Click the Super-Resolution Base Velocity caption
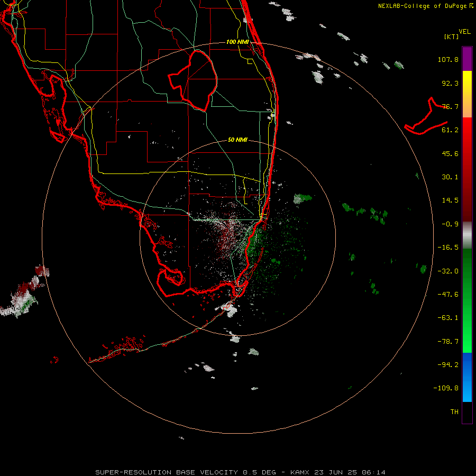 [241, 472]
